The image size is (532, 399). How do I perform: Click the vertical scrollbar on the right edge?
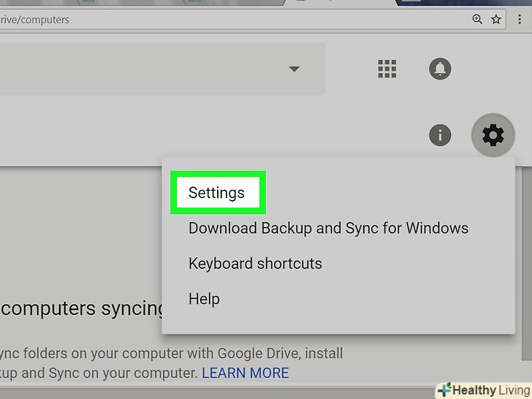point(528,219)
